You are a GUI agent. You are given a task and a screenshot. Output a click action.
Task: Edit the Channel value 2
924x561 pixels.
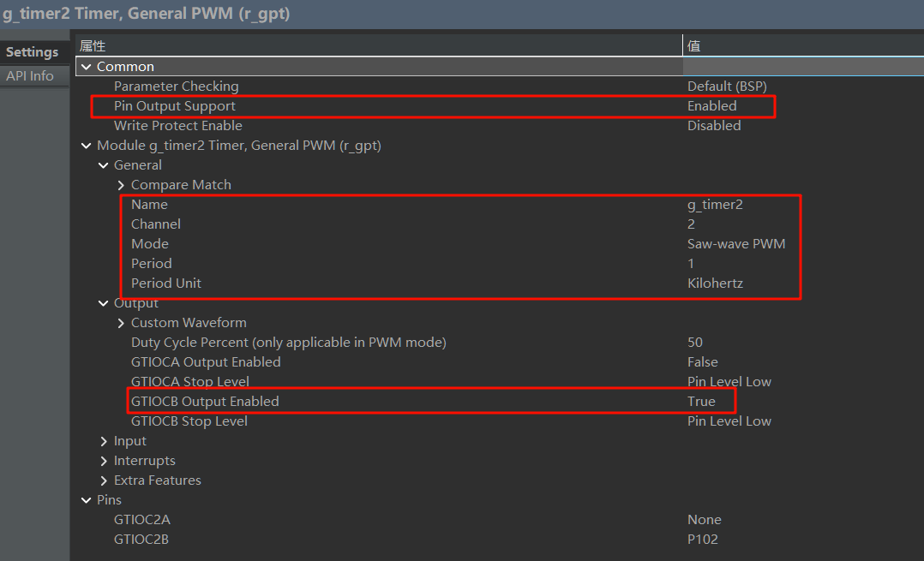coord(691,224)
